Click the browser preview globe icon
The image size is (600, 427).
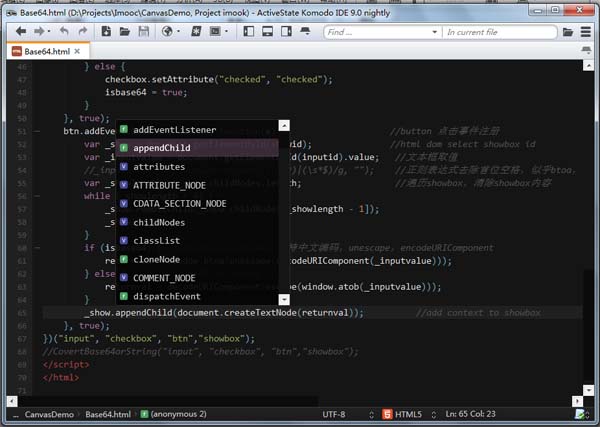pos(167,32)
